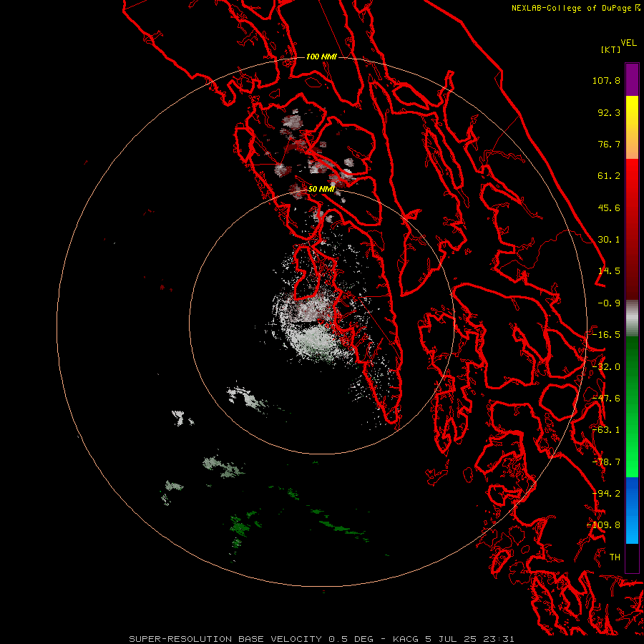This screenshot has height=644, width=644.
Task: Pick the purple top segment of color bar
Action: coord(632,80)
